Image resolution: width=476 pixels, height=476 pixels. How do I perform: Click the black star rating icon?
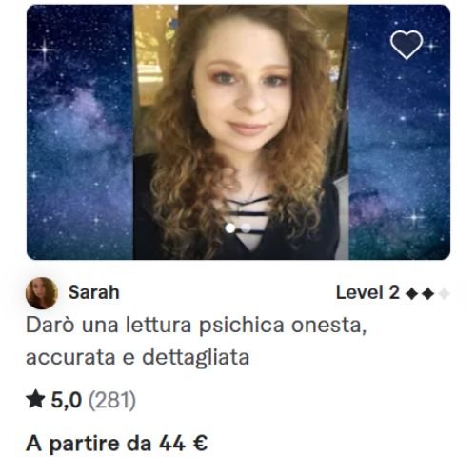click(x=35, y=399)
